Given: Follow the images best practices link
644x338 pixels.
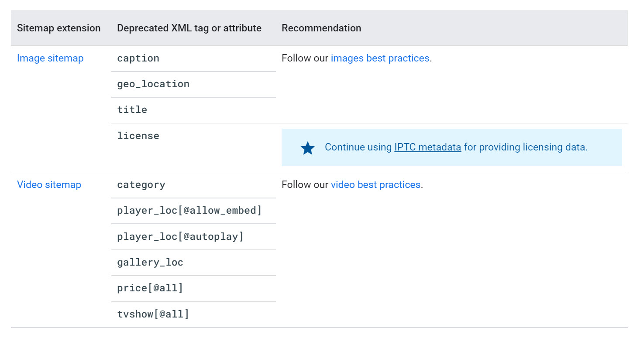Looking at the screenshot, I should [380, 58].
